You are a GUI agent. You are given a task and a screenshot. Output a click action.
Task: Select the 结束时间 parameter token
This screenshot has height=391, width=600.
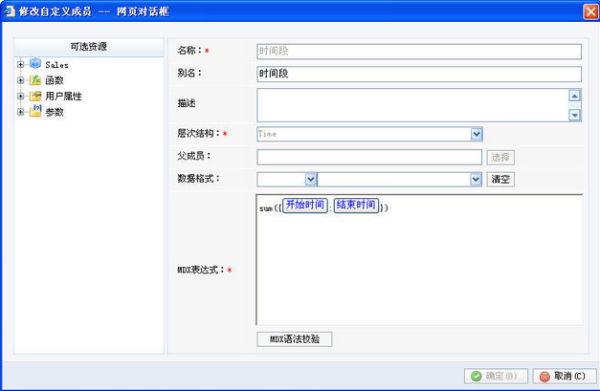[356, 205]
